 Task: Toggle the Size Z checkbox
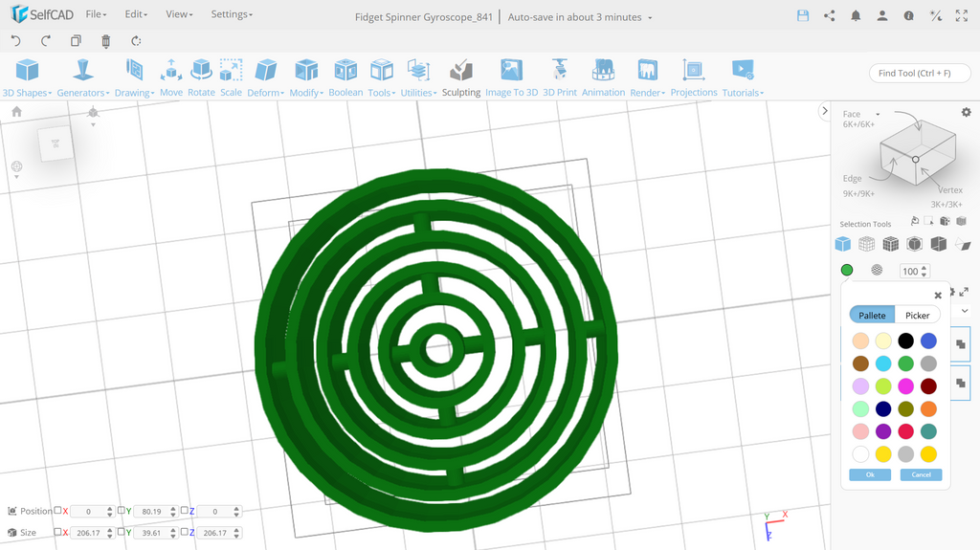[x=185, y=532]
